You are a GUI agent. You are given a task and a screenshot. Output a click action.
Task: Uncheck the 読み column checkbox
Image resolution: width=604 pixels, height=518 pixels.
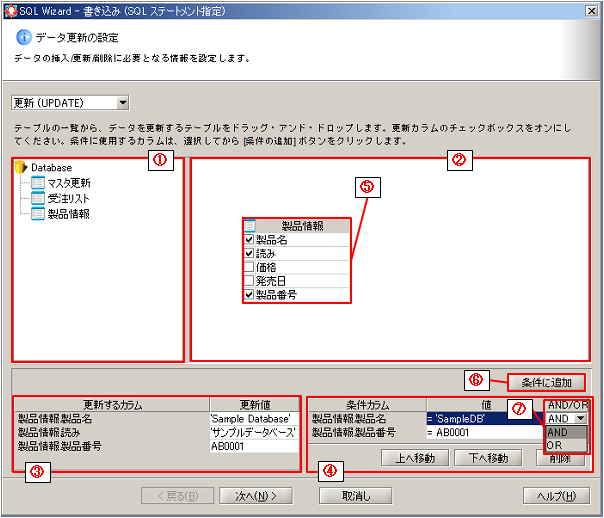pyautogui.click(x=250, y=254)
